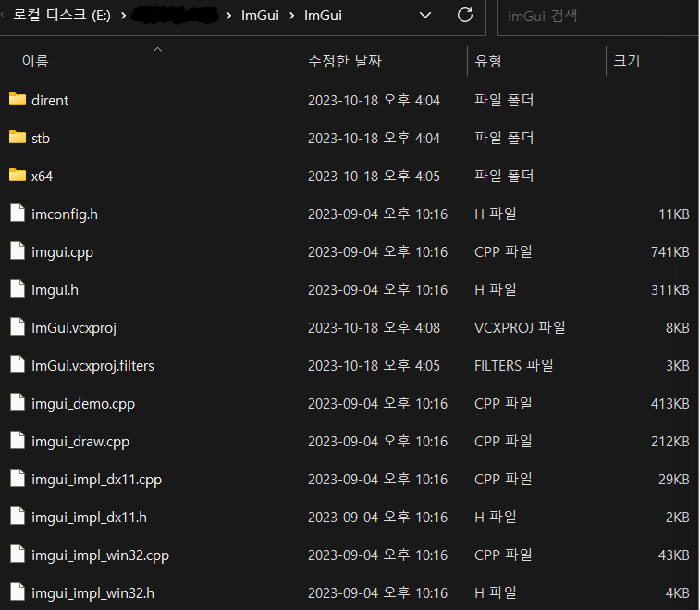Image resolution: width=700 pixels, height=610 pixels.
Task: Focus the ImGui 검색 search box
Action: click(598, 17)
